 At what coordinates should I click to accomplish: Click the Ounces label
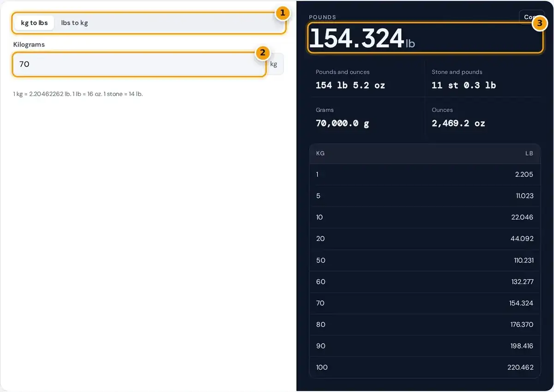(x=442, y=110)
